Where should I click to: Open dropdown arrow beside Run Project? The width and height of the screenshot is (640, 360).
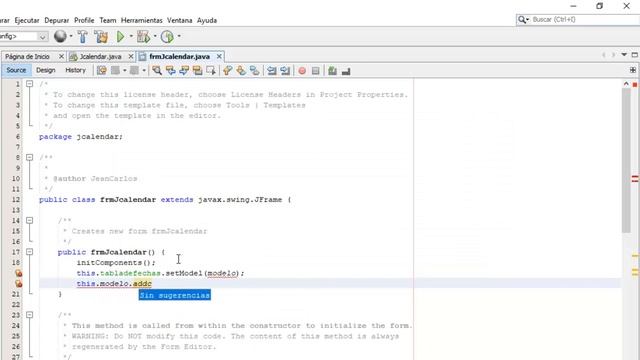[x=131, y=36]
